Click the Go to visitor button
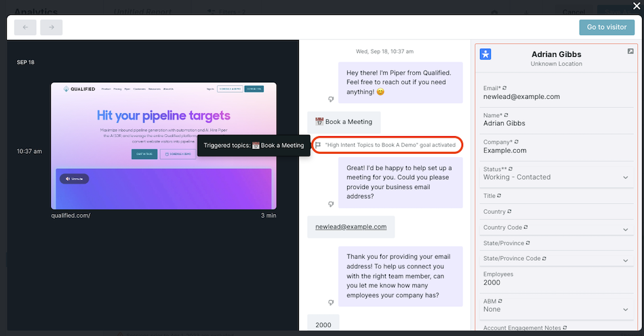 [607, 27]
